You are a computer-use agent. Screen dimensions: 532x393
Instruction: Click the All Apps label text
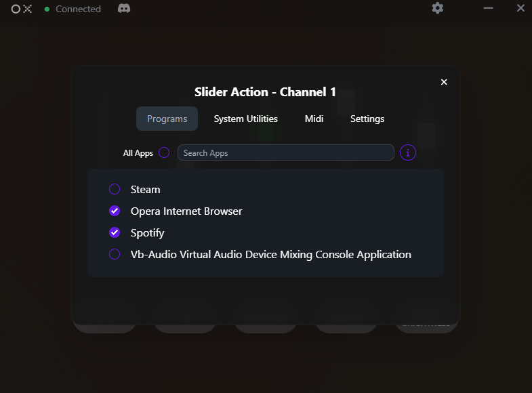[x=138, y=153]
